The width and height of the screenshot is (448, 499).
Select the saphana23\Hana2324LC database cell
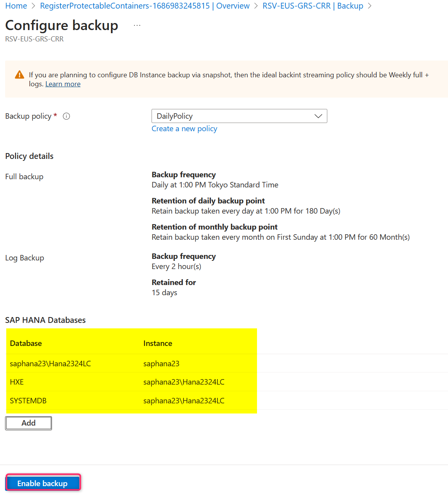pos(50,364)
